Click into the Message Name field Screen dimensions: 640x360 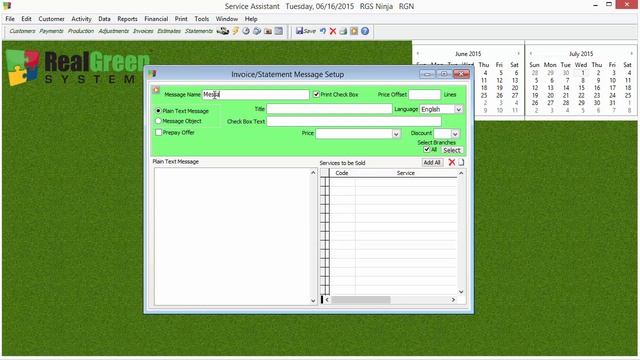coord(256,95)
